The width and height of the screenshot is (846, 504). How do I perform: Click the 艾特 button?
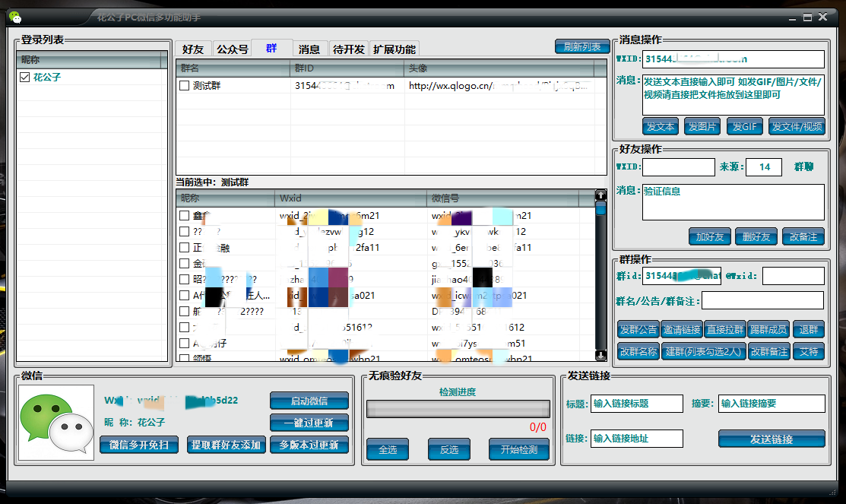809,352
